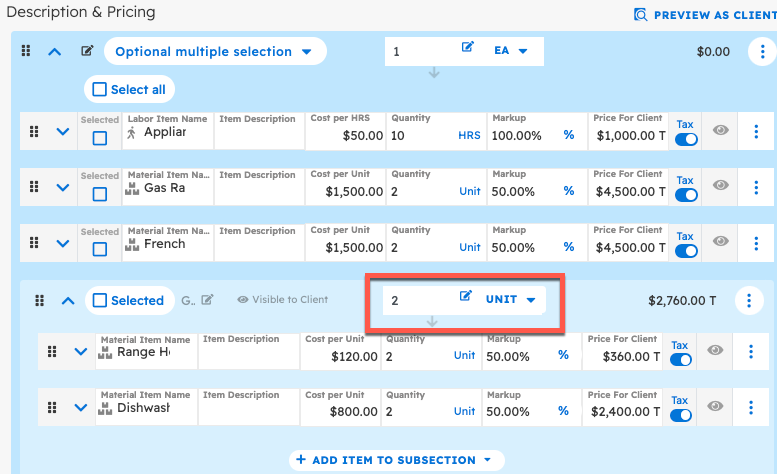Toggle client visibility eye for the Range Hood row
This screenshot has height=474, width=777.
pyautogui.click(x=715, y=351)
